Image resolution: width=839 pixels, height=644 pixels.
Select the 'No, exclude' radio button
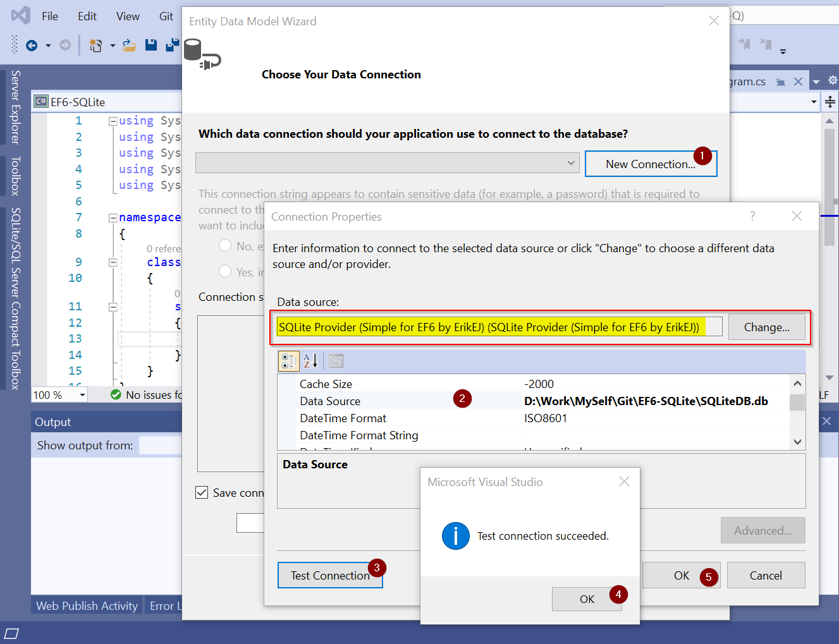click(225, 245)
